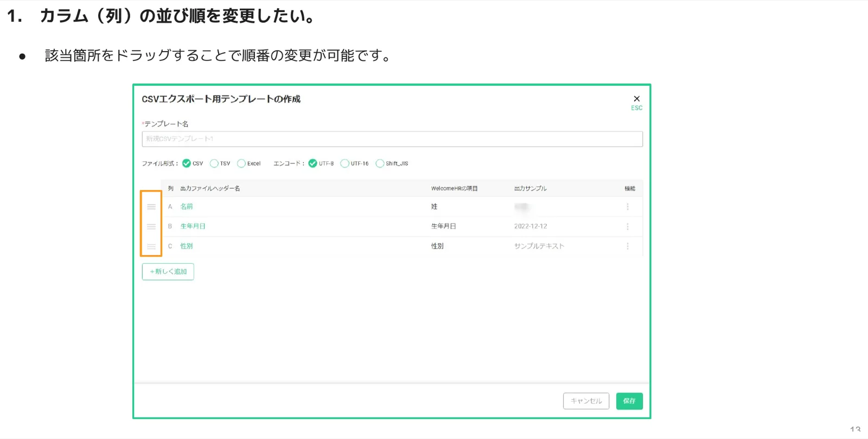Click the 姓 item in row A

[x=435, y=207]
